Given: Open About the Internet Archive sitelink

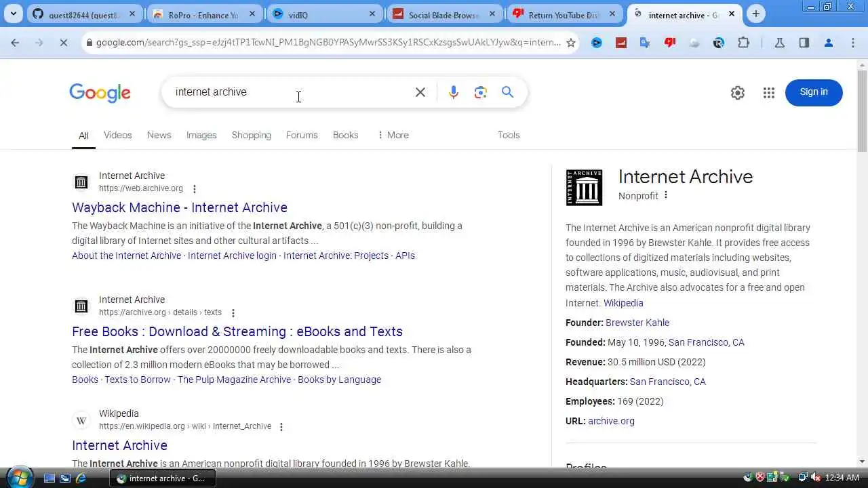Looking at the screenshot, I should (127, 256).
